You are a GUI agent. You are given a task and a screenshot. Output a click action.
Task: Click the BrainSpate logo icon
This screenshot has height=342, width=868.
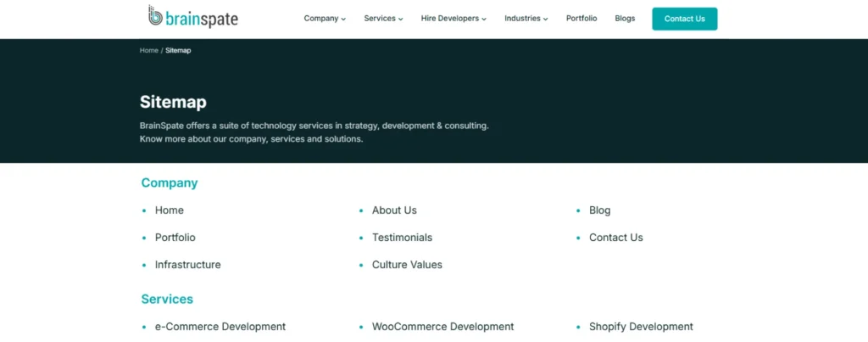pos(156,16)
